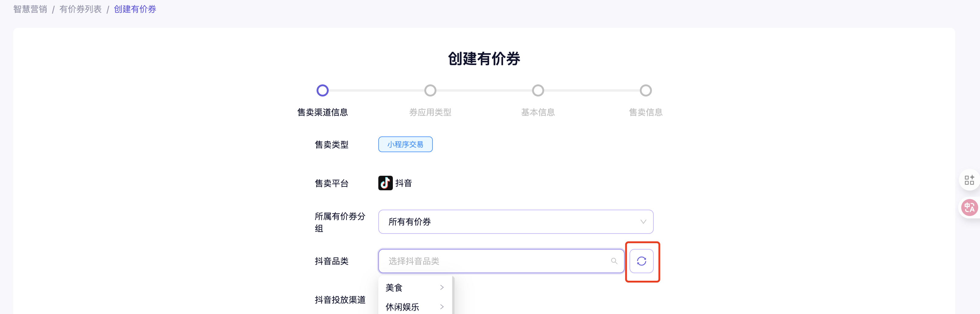This screenshot has height=314, width=980.
Task: Click the chevron arrow in 所有有价券 dropdown
Action: pyautogui.click(x=643, y=222)
